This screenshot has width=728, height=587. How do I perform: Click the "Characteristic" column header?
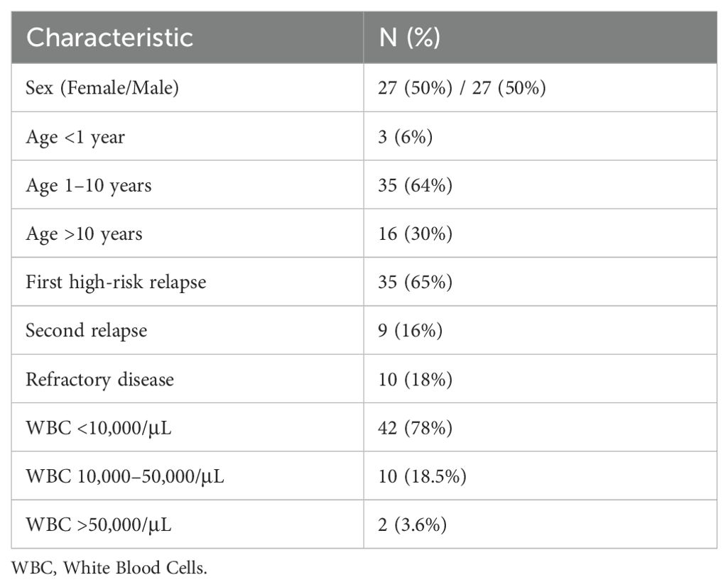pyautogui.click(x=109, y=38)
